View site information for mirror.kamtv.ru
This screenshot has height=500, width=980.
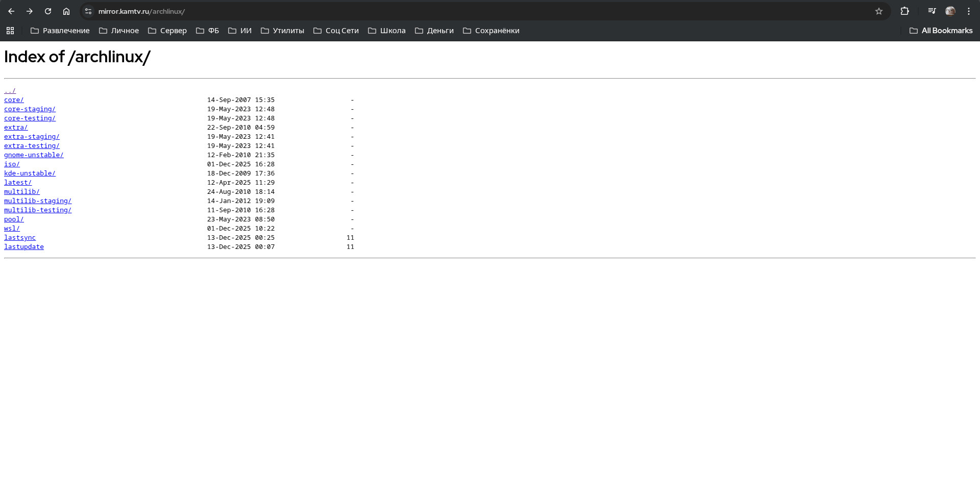[x=88, y=11]
